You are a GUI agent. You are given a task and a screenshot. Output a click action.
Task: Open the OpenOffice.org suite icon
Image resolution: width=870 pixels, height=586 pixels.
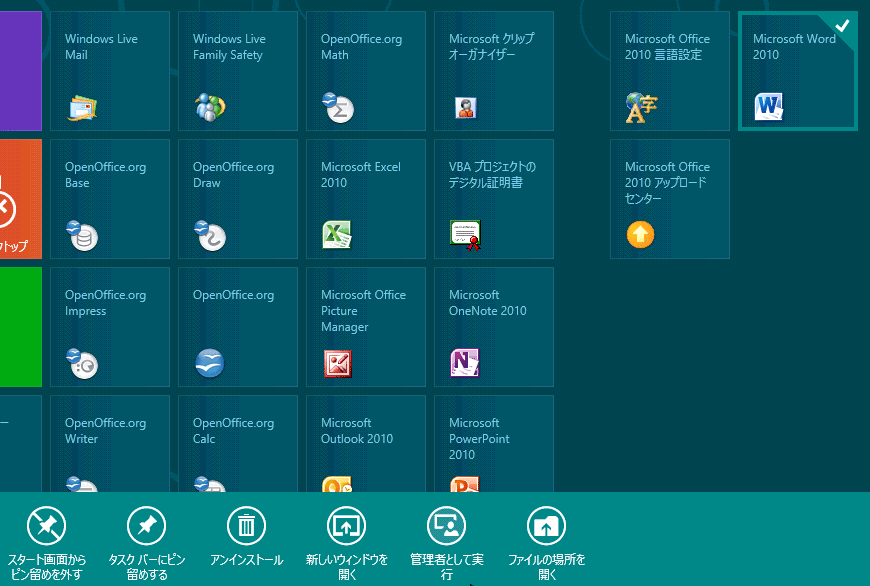[x=210, y=363]
